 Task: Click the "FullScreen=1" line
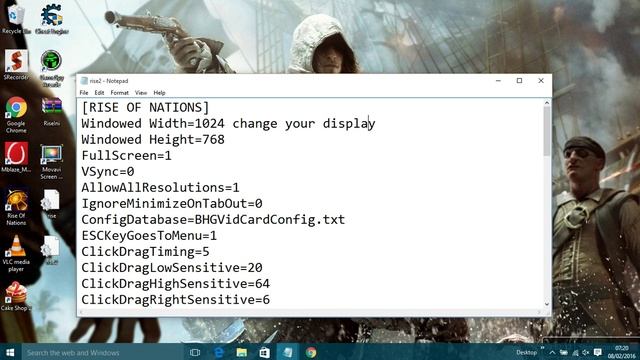tap(126, 156)
